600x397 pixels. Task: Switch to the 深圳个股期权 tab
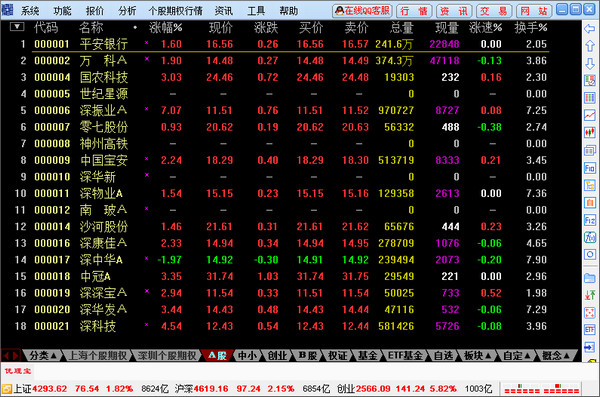click(167, 356)
